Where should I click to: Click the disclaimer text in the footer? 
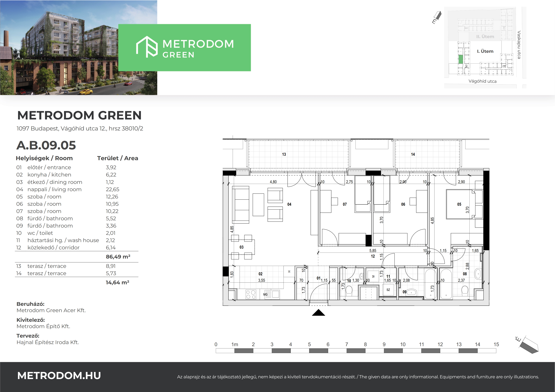pos(358,377)
